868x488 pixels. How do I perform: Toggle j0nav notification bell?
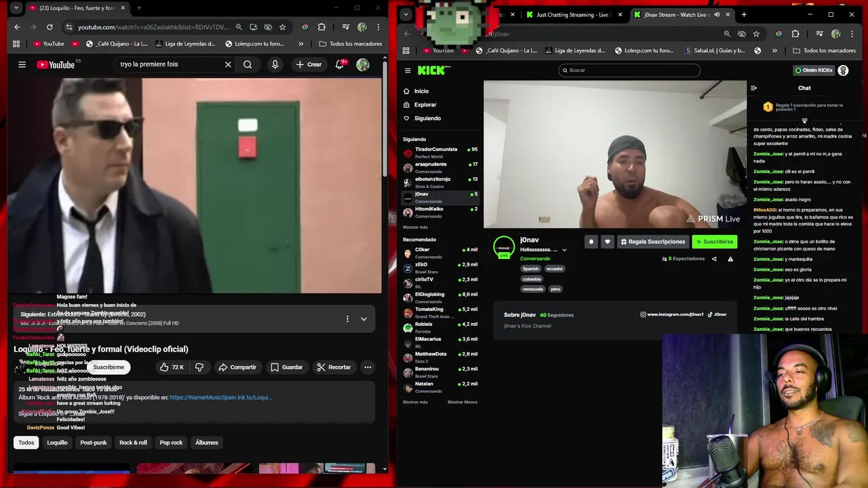tap(591, 242)
